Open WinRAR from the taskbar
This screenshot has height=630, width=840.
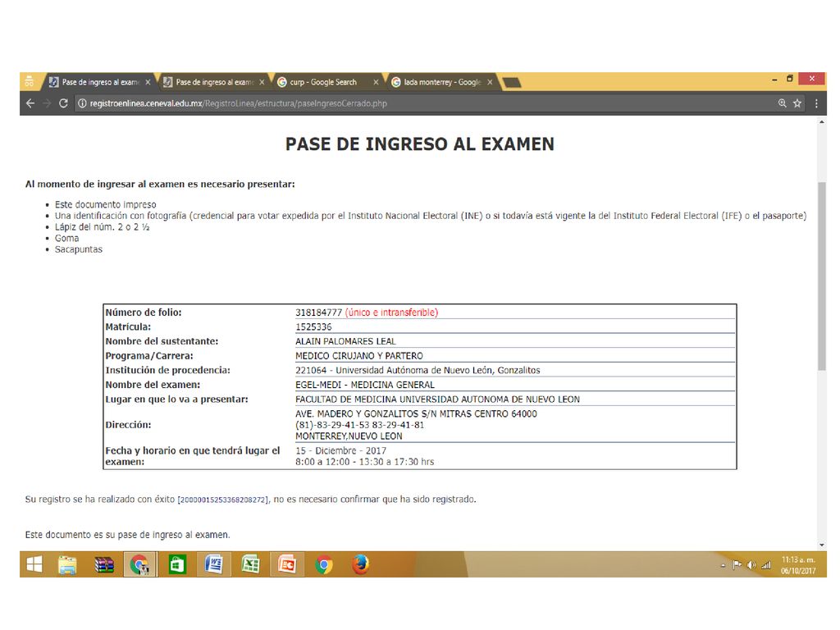104,564
